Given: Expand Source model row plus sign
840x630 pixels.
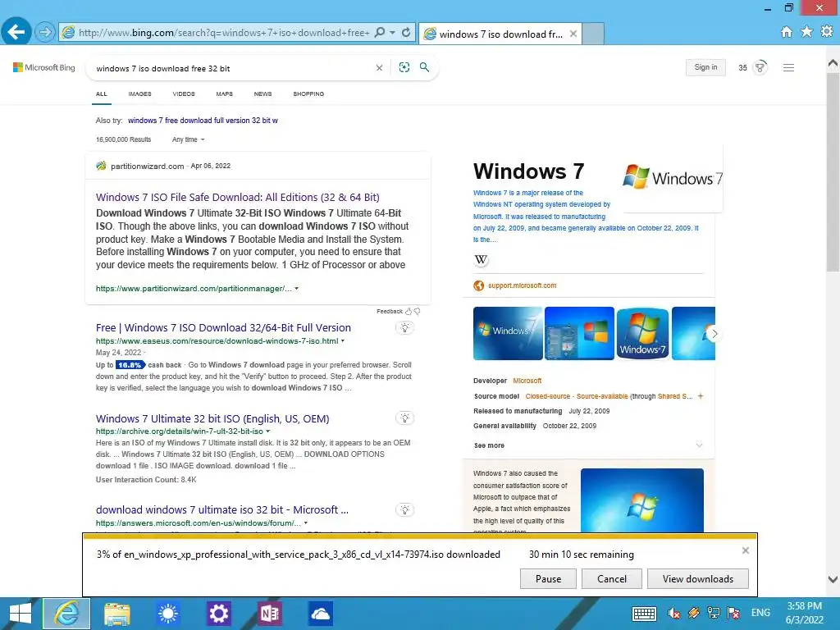Looking at the screenshot, I should click(701, 396).
